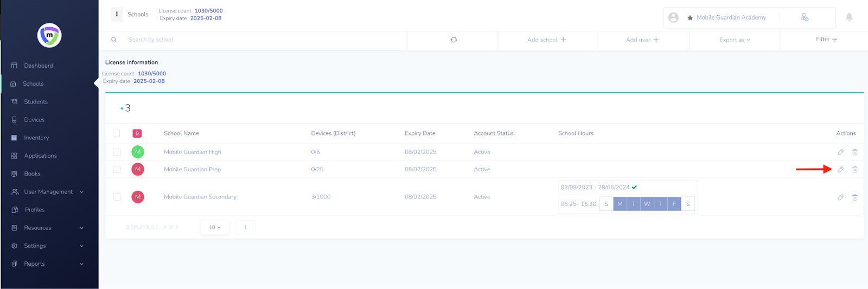Go to Inventory in sidebar
The image size is (868, 289).
(x=36, y=138)
